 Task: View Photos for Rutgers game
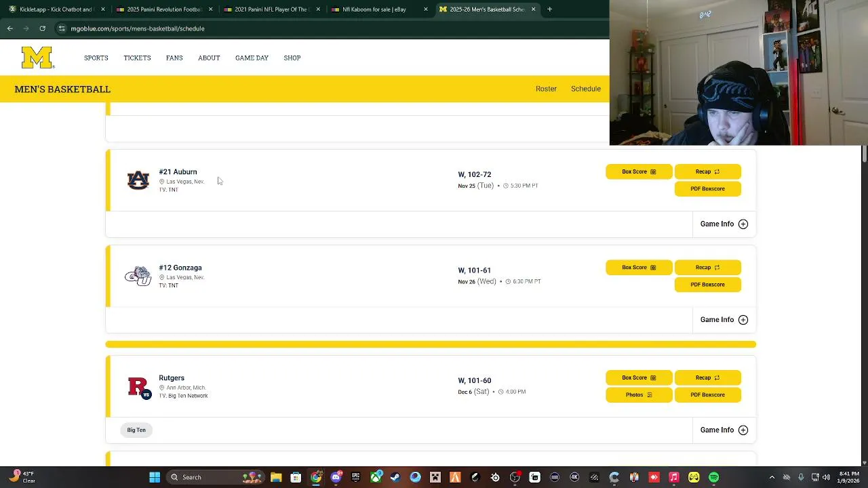coord(639,394)
